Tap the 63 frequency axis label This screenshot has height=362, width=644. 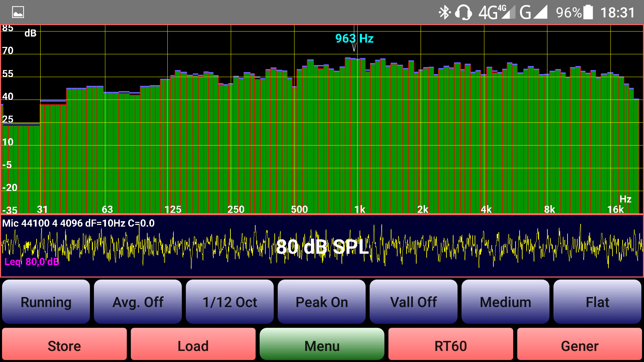point(107,209)
